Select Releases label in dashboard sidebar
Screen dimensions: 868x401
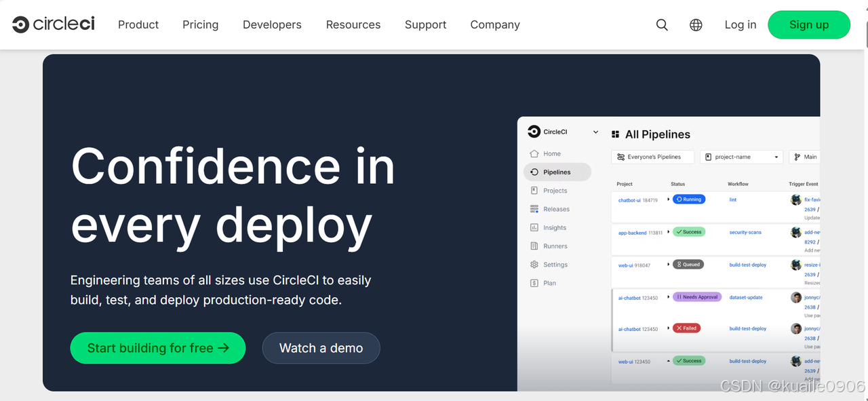coord(557,209)
